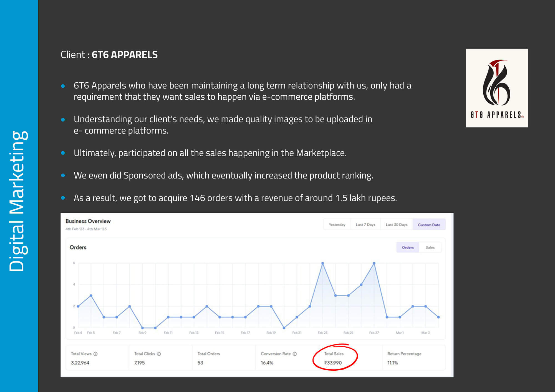
Task: Switch chart to Sales view
Action: pyautogui.click(x=430, y=247)
